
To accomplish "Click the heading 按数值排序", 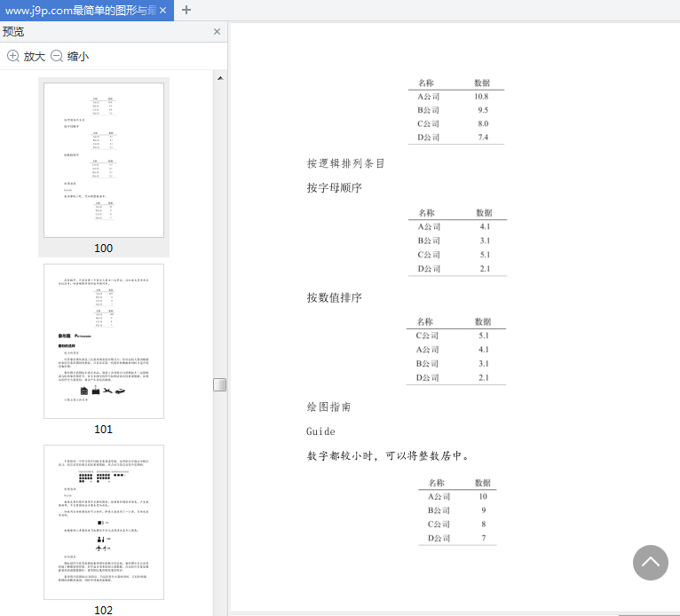I will [x=335, y=298].
